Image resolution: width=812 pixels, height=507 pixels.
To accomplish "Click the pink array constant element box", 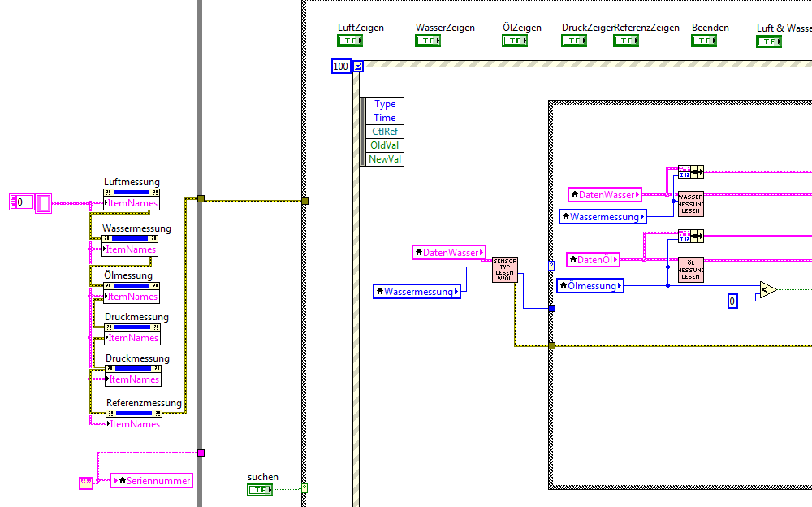I will [44, 203].
